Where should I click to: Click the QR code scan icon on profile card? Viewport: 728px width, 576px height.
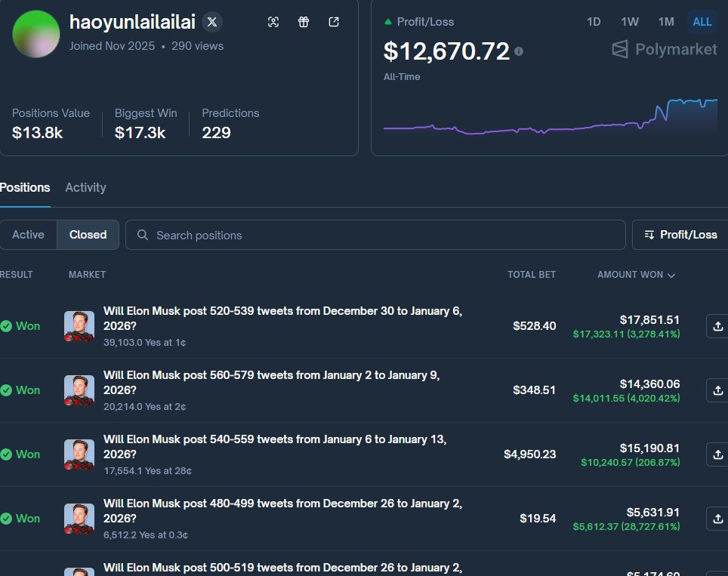point(273,22)
